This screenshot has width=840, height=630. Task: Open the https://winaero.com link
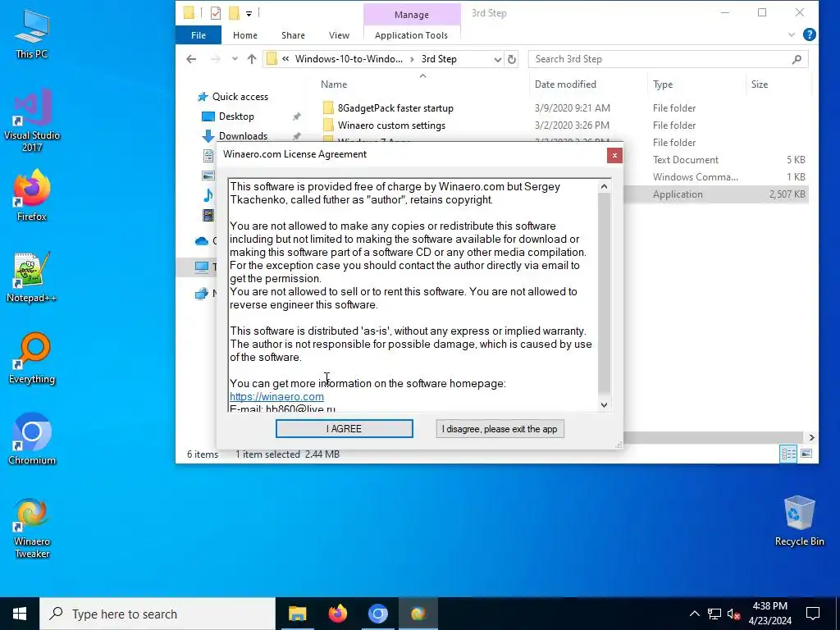(x=276, y=396)
